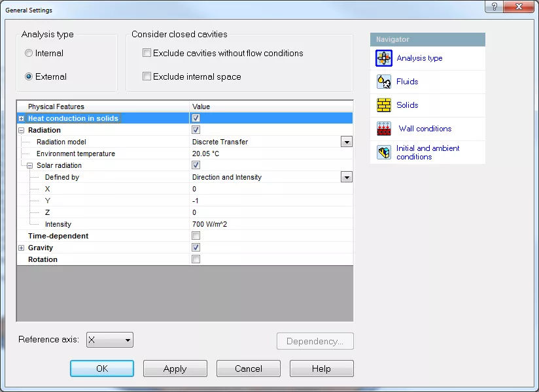Expand the Gravity feature row
539x392 pixels.
22,248
